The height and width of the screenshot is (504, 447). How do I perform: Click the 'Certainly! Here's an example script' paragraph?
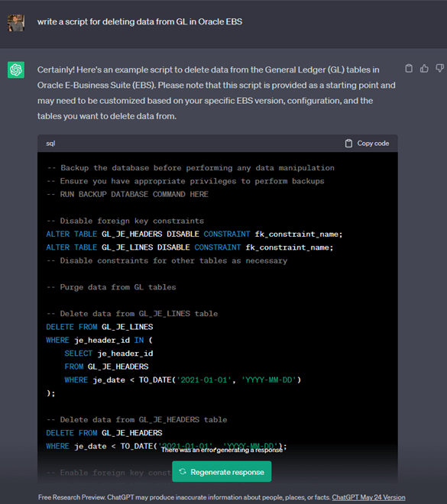216,93
